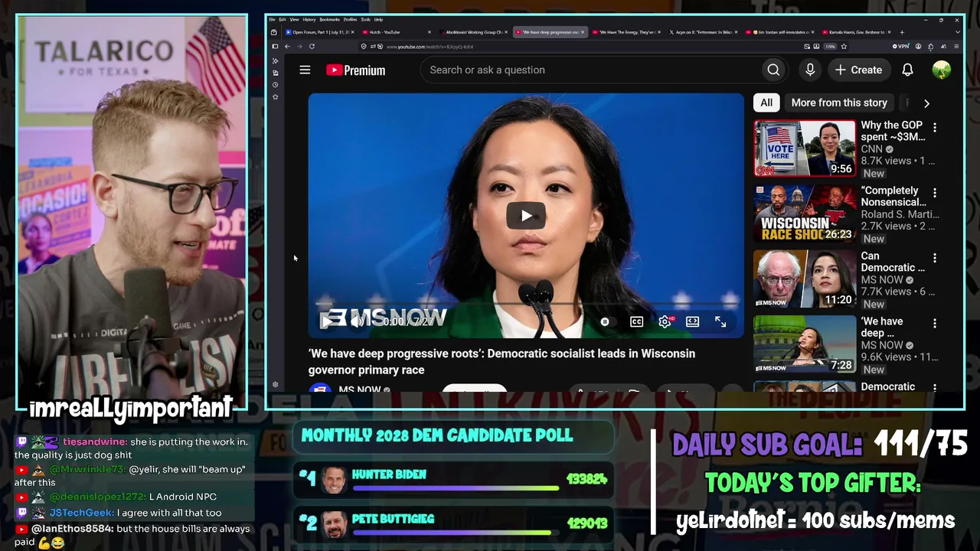Open CNN 'Why the GOP spent' video thumbnail
This screenshot has width=980, height=551.
(805, 148)
